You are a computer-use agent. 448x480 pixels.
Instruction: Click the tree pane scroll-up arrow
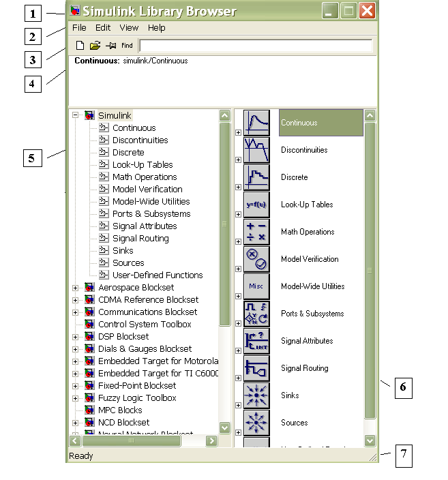(x=225, y=115)
